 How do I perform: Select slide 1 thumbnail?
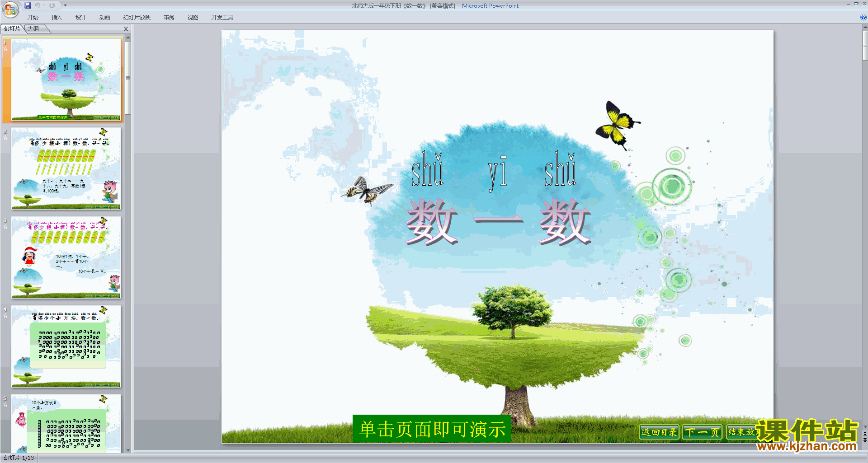(66, 80)
